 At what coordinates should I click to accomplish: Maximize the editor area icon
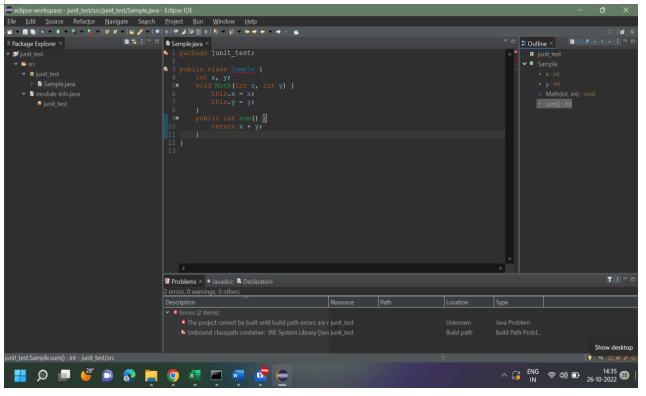(x=513, y=41)
